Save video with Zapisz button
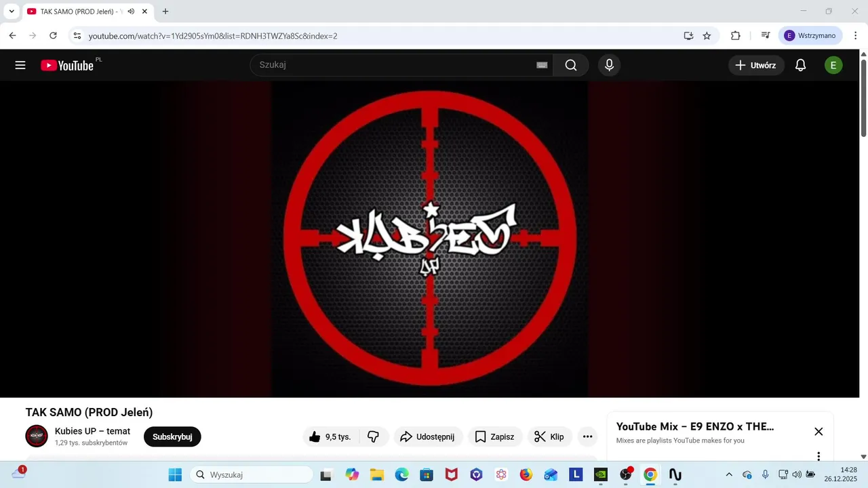868x488 pixels. [x=494, y=436]
